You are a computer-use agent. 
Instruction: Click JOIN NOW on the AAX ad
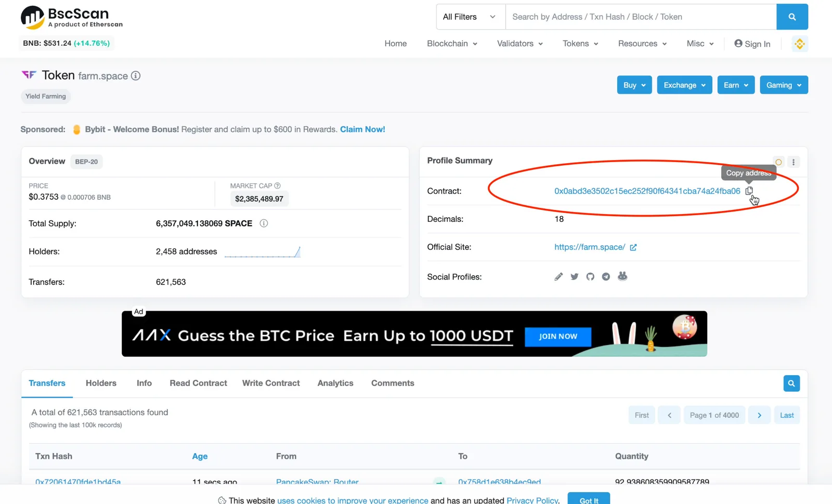pyautogui.click(x=558, y=336)
